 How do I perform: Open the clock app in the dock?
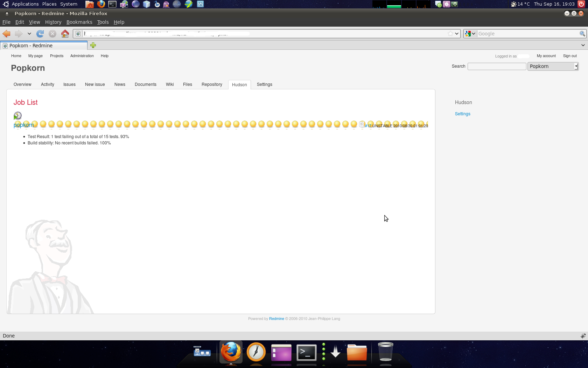point(256,352)
